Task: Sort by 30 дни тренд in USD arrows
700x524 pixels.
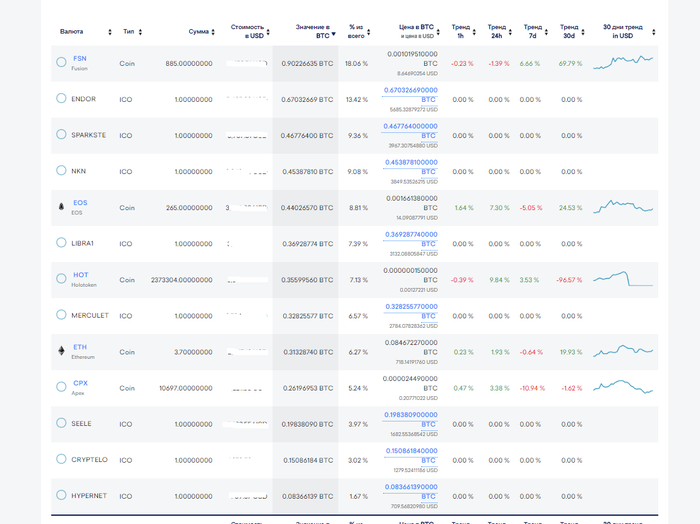Action: coord(654,32)
